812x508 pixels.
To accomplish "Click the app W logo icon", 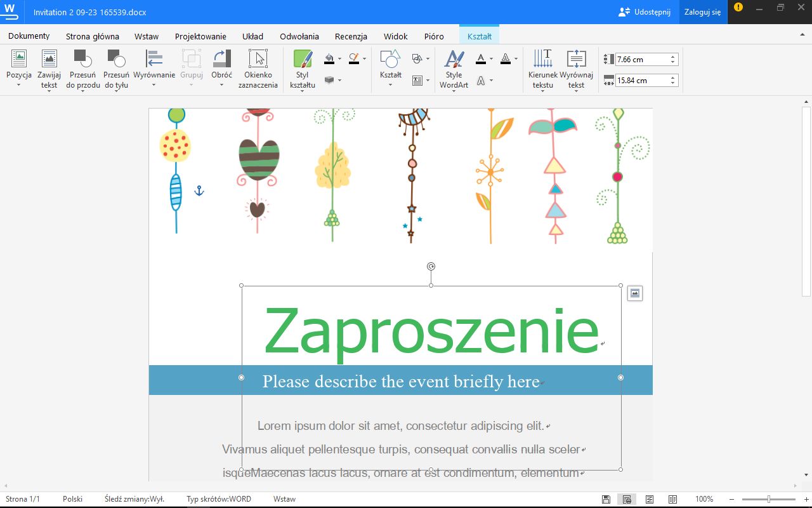I will click(11, 11).
